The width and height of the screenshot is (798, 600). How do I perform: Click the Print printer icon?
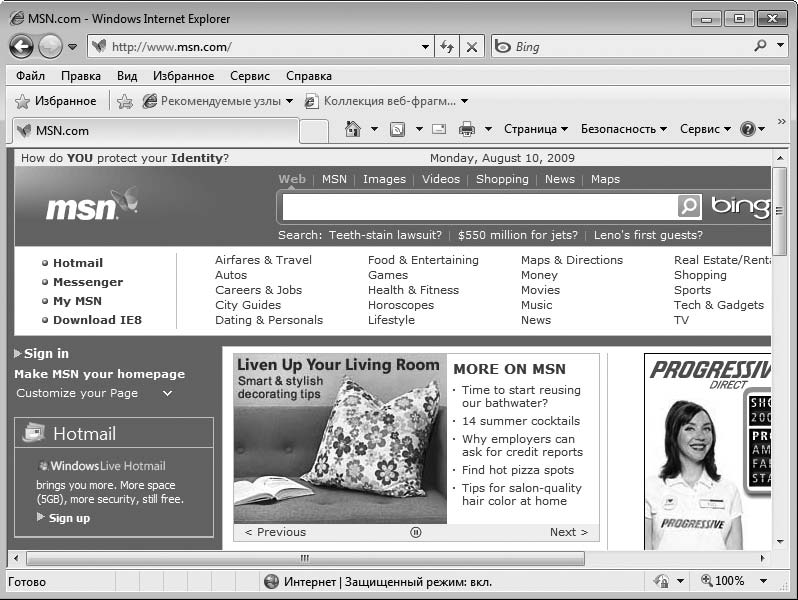tap(467, 129)
